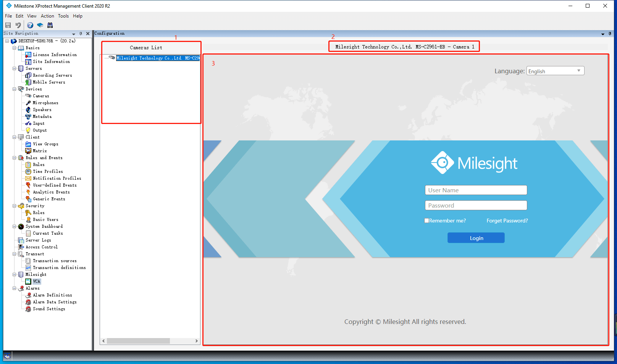Pin the Configuration pane
Screen dimensions: 617x364
click(610, 34)
